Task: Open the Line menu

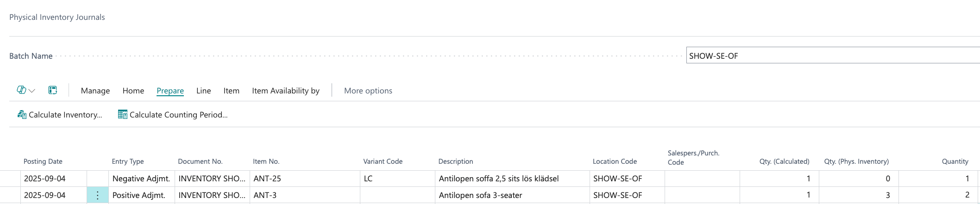Action: [203, 91]
